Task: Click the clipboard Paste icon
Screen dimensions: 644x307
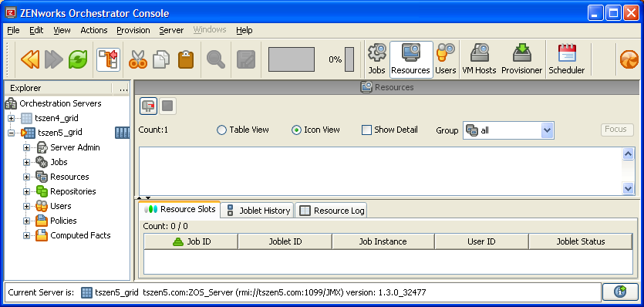Action: click(186, 60)
